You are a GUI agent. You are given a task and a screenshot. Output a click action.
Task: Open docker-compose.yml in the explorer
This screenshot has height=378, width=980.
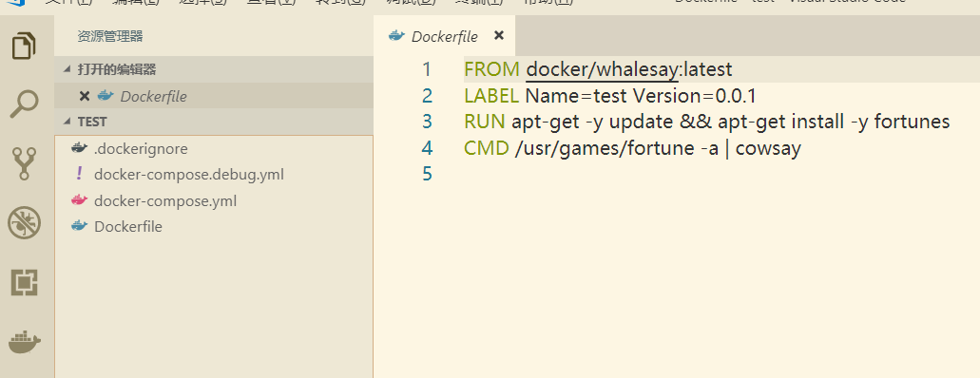point(214,200)
